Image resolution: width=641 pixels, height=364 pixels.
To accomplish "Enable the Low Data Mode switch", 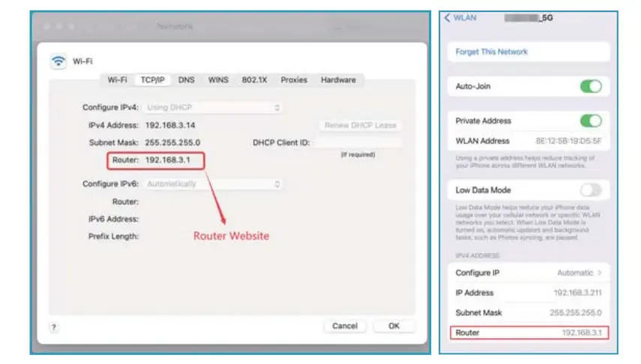I will tap(591, 190).
